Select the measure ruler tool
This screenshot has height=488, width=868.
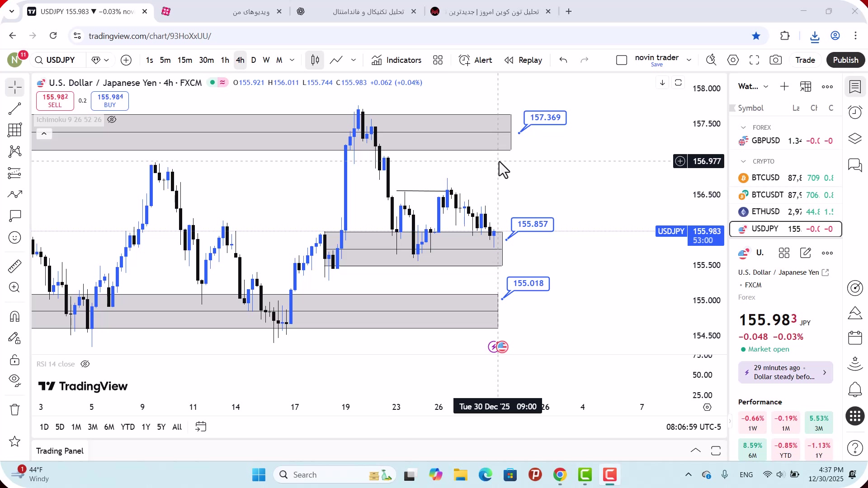[x=15, y=266]
